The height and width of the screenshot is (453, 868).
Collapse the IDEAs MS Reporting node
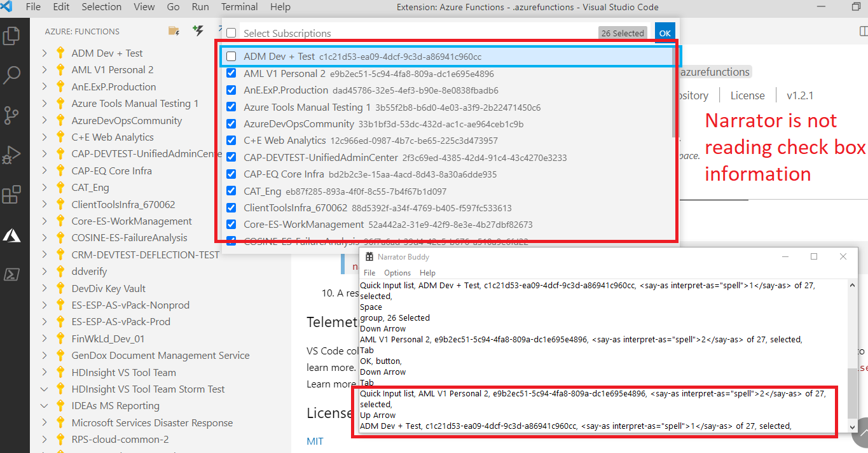[45, 406]
